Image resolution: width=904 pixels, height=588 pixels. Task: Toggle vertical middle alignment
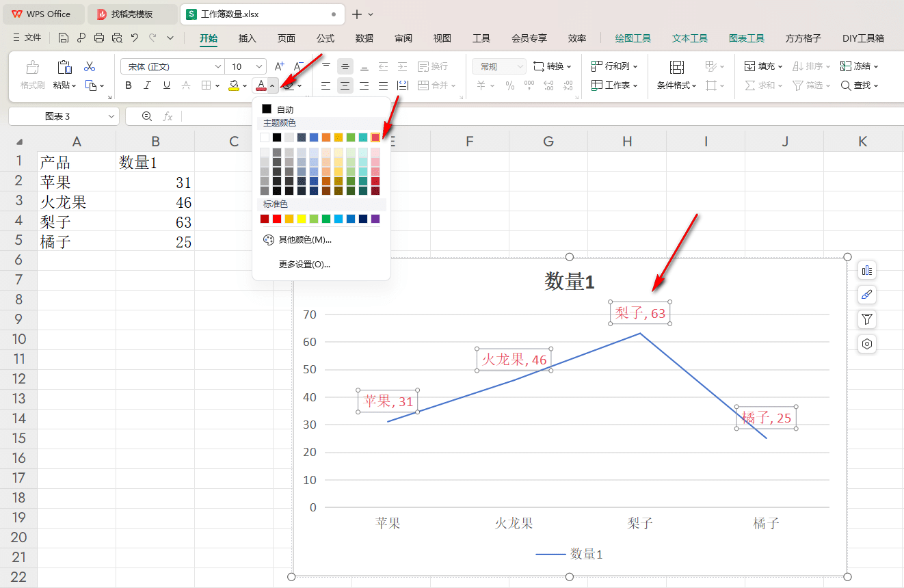point(345,66)
